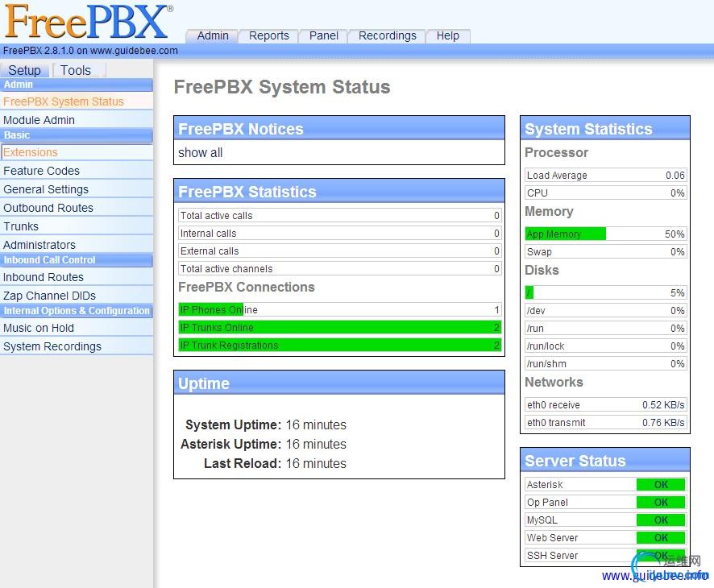Image resolution: width=714 pixels, height=588 pixels.
Task: Click the eth0 receive row
Action: point(606,404)
